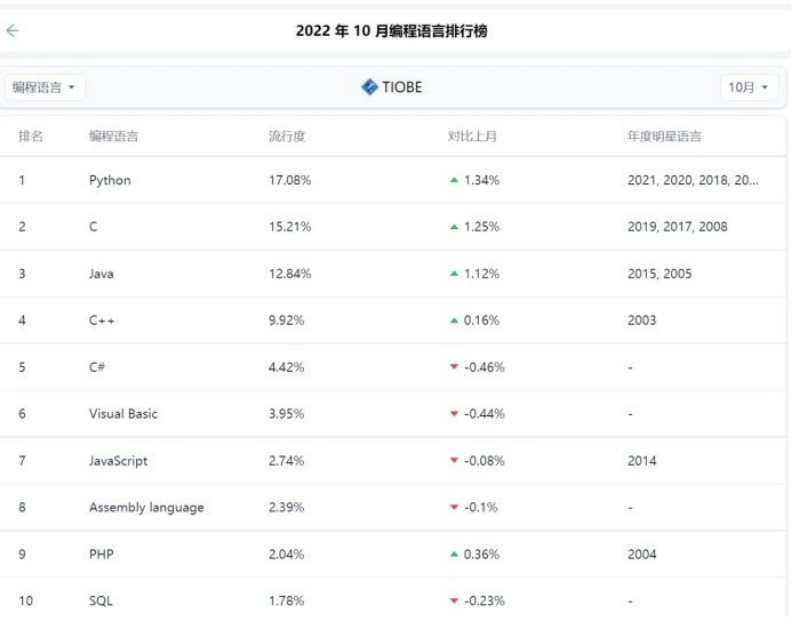
Task: Click the 2.04% popularity value
Action: [x=286, y=554]
